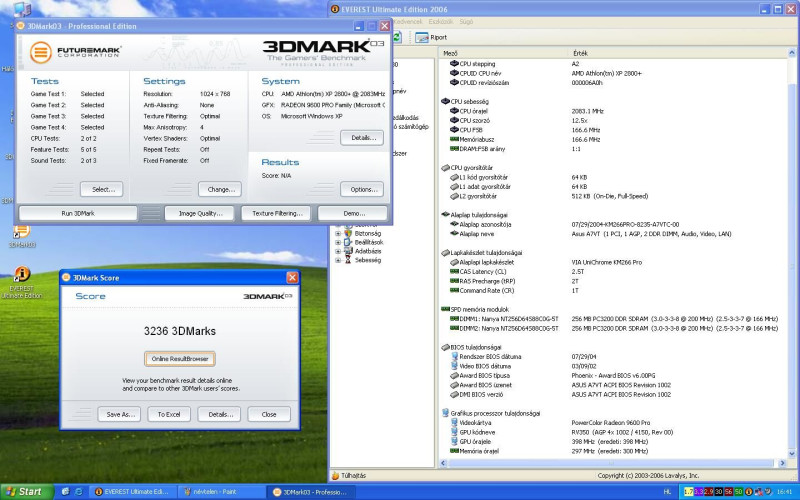Click the Run 3DMark button
This screenshot has width=800, height=500.
click(78, 213)
